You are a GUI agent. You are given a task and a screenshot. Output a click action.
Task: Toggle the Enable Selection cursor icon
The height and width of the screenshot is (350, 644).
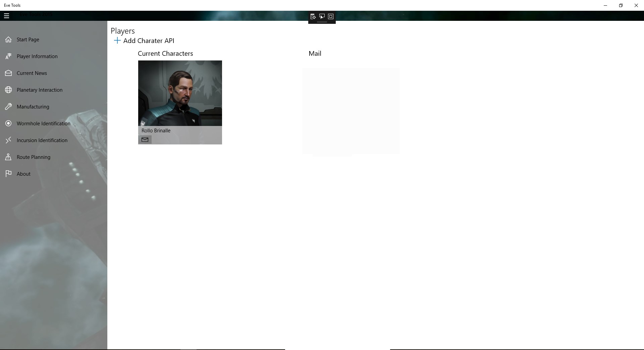(x=322, y=16)
